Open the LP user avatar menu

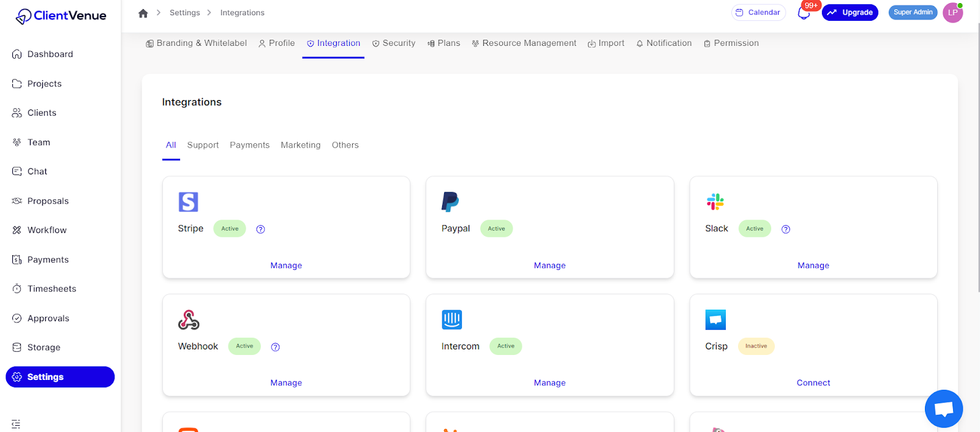[952, 13]
